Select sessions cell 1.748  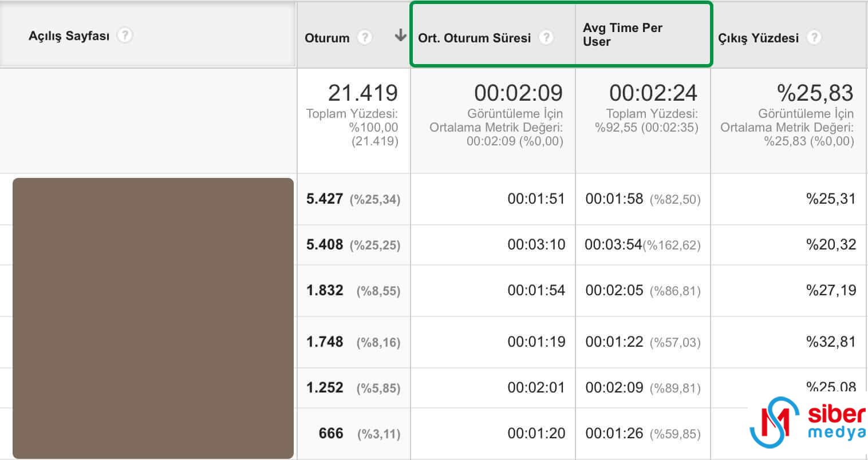325,342
